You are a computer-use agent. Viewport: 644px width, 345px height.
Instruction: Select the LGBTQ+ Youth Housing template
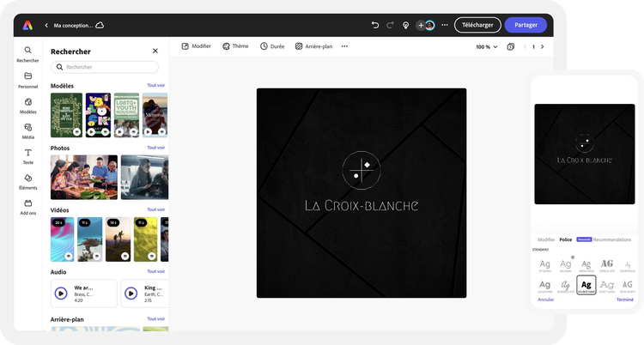coord(126,115)
